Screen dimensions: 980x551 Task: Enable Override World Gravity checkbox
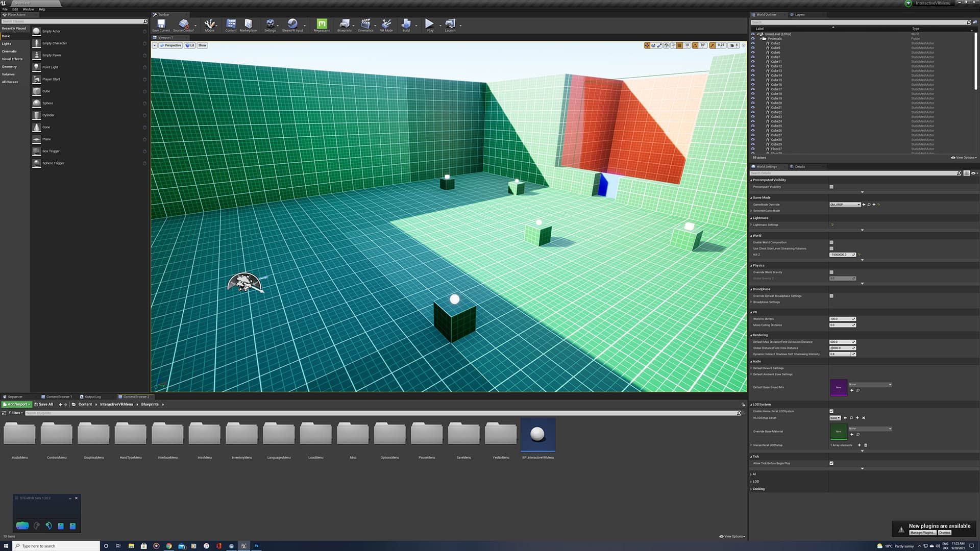[831, 272]
